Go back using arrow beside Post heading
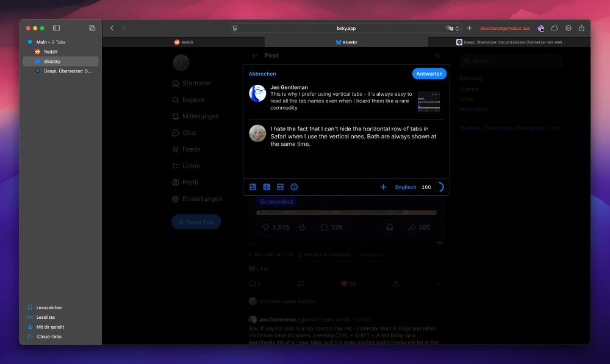The height and width of the screenshot is (364, 610). pyautogui.click(x=255, y=55)
